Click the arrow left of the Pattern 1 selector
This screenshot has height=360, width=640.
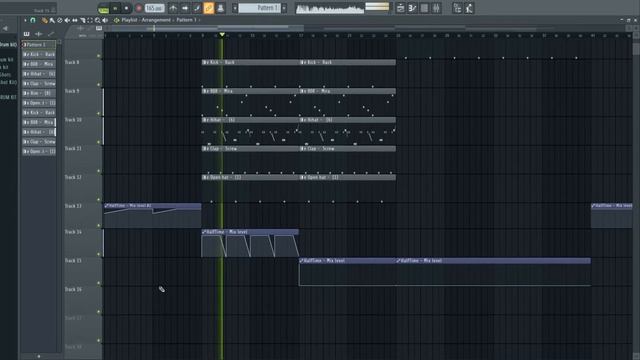tap(235, 8)
